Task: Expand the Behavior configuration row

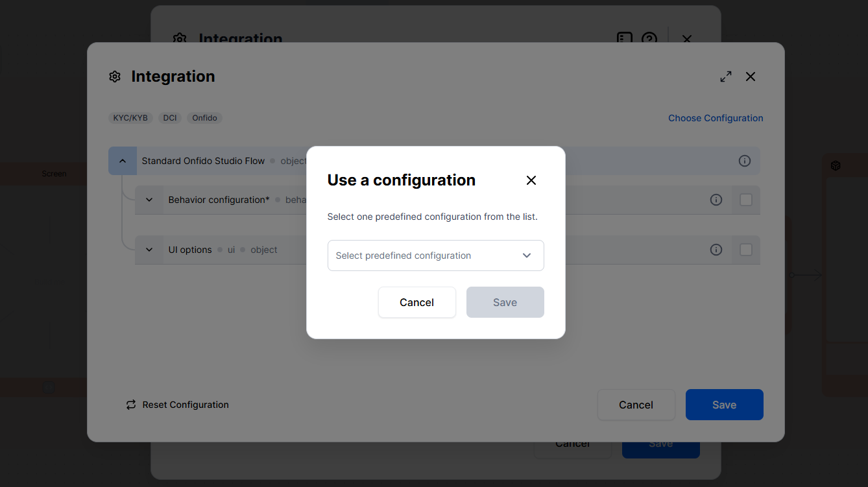Action: tap(149, 200)
